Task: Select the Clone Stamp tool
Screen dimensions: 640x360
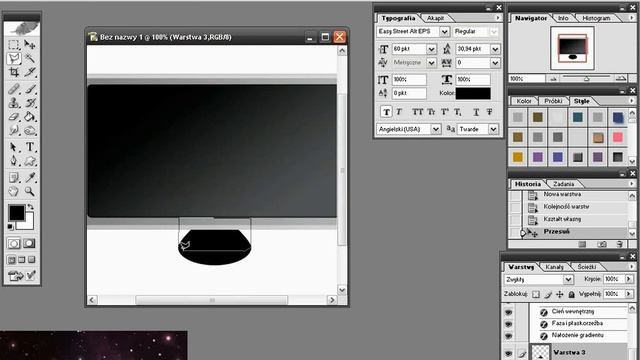Action: coord(14,103)
